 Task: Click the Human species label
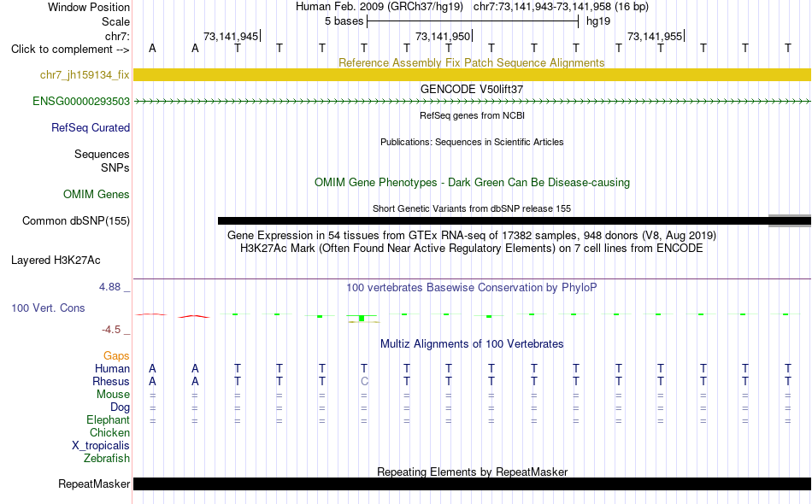112,369
